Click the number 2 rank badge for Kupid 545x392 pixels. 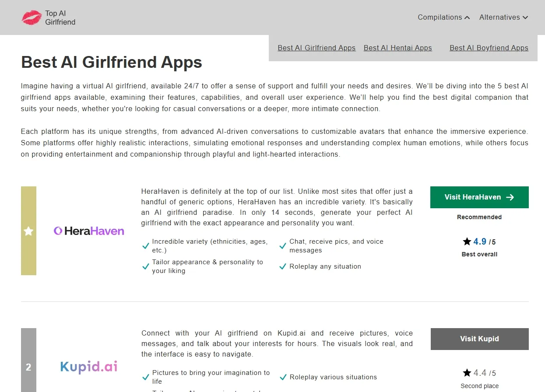28,367
